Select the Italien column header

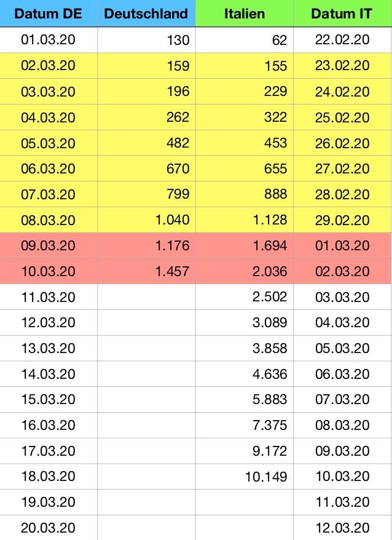[x=245, y=14]
